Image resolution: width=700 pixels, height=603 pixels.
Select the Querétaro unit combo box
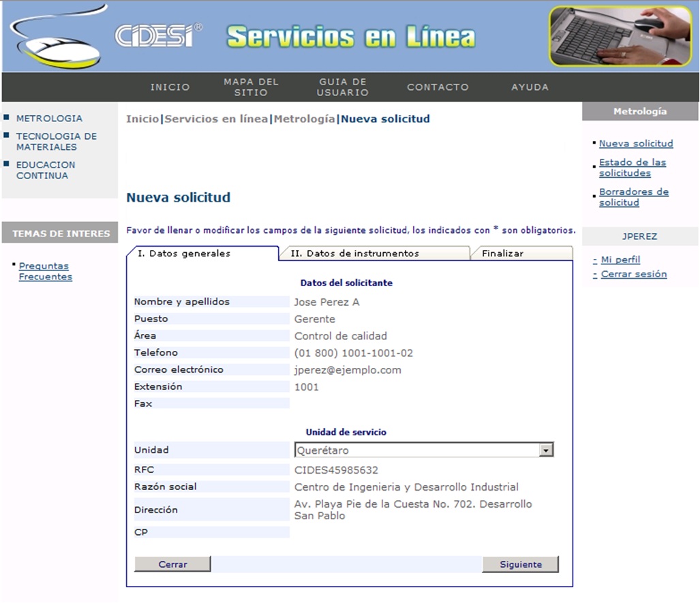click(416, 450)
